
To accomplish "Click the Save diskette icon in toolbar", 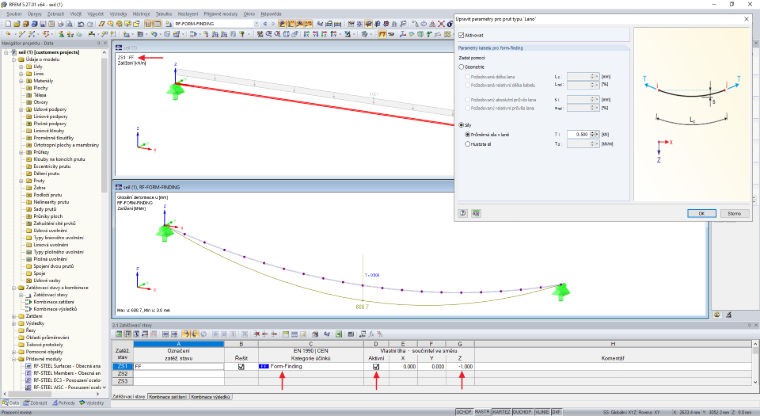I will point(43,24).
